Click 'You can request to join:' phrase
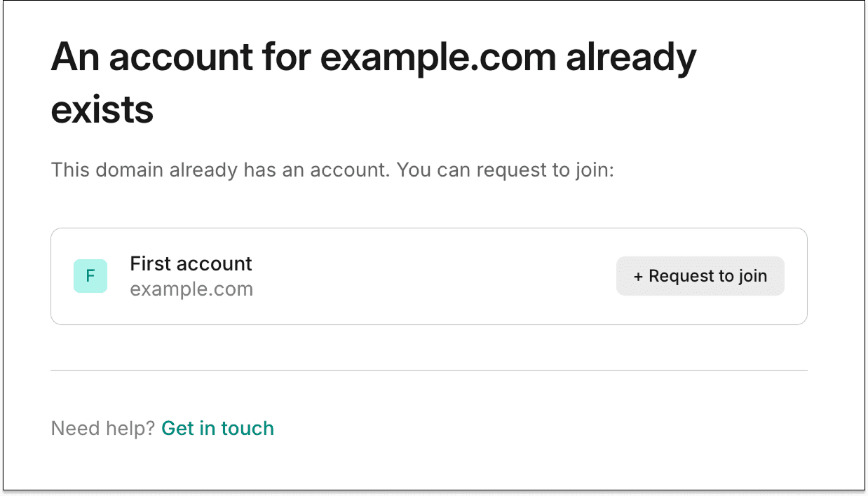Screen dimensions: 868x496 click(506, 170)
